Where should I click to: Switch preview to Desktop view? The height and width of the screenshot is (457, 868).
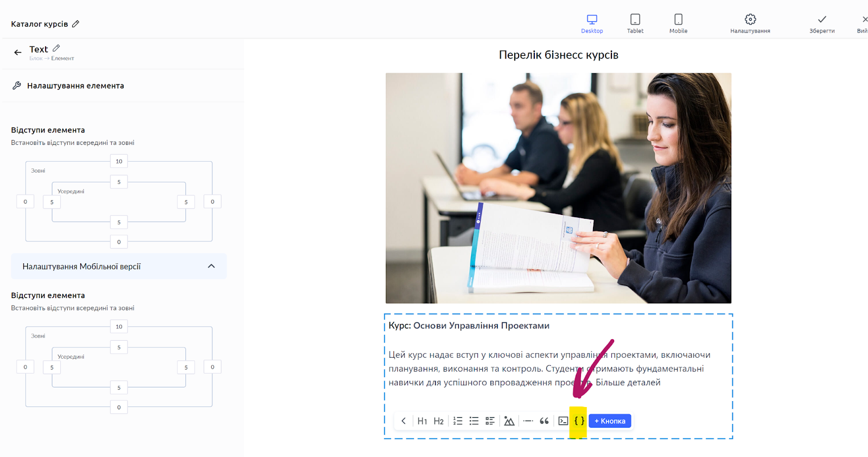pos(592,24)
